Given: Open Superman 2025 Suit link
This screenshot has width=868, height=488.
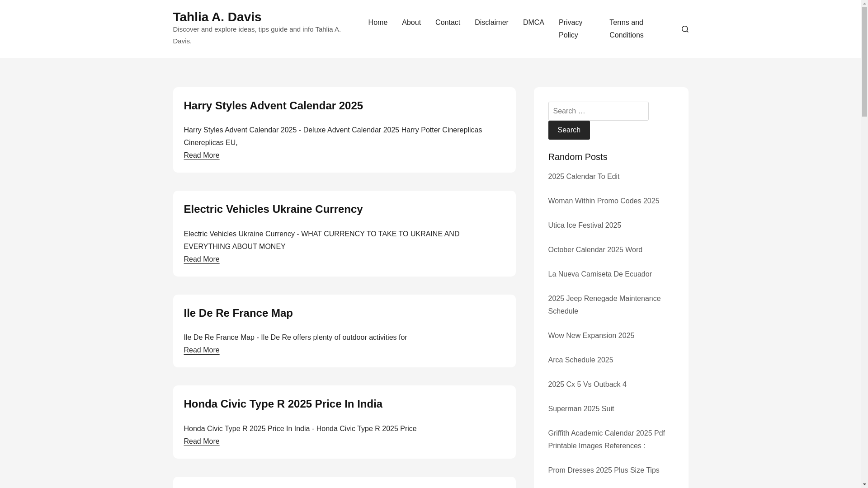Looking at the screenshot, I should [x=580, y=409].
